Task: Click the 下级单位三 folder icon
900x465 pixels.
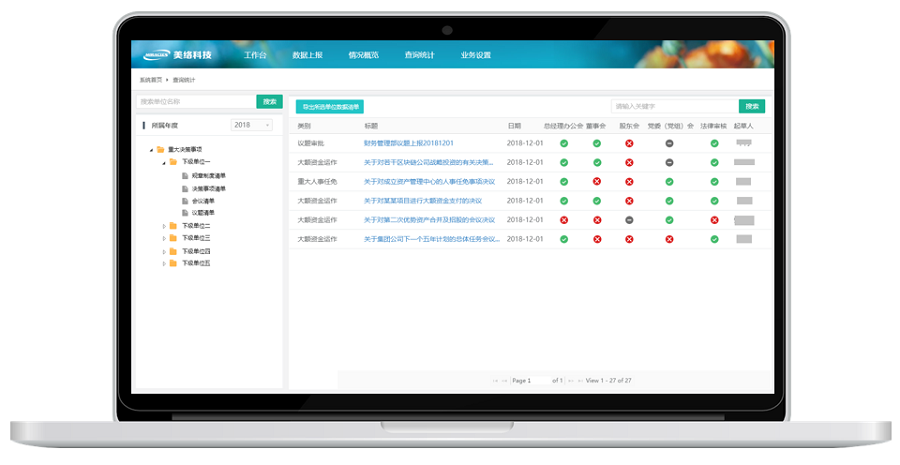Action: click(172, 238)
